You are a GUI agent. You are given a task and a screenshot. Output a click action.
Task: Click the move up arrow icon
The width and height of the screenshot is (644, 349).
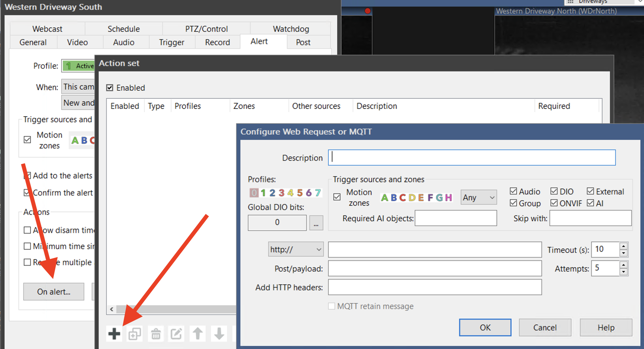198,334
